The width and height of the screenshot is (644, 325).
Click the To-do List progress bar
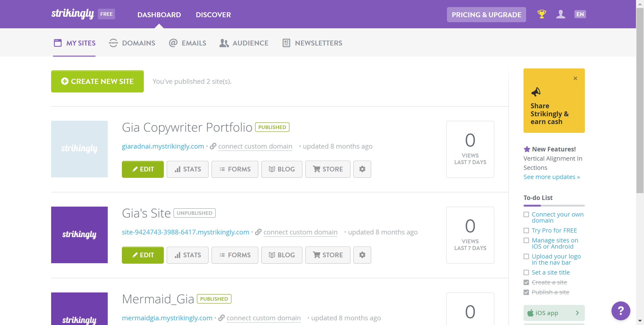(x=554, y=206)
